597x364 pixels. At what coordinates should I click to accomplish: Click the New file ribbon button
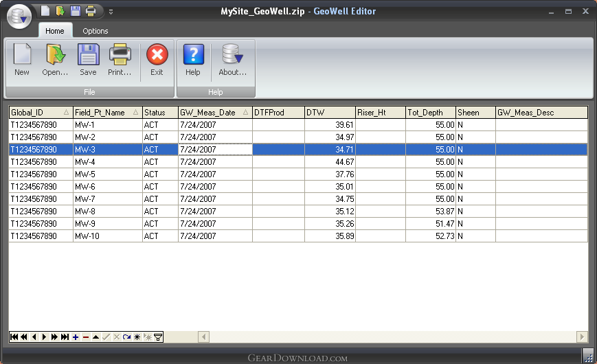[x=22, y=60]
